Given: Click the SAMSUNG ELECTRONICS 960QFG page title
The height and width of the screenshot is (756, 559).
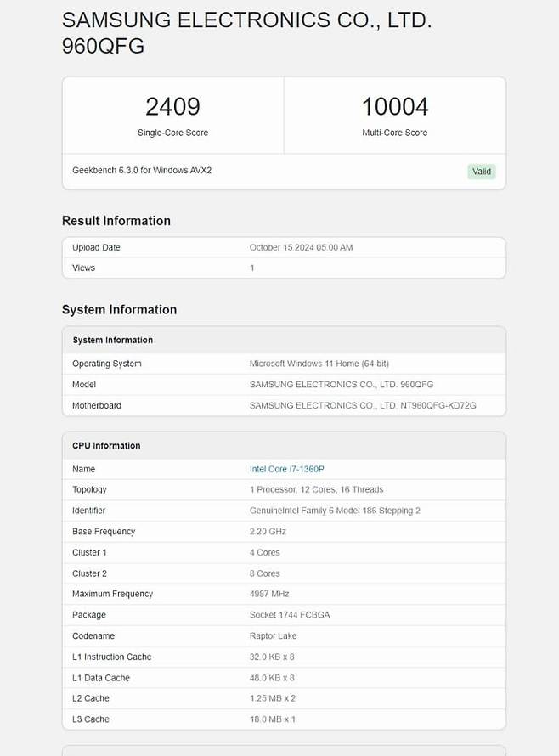Looking at the screenshot, I should [247, 33].
